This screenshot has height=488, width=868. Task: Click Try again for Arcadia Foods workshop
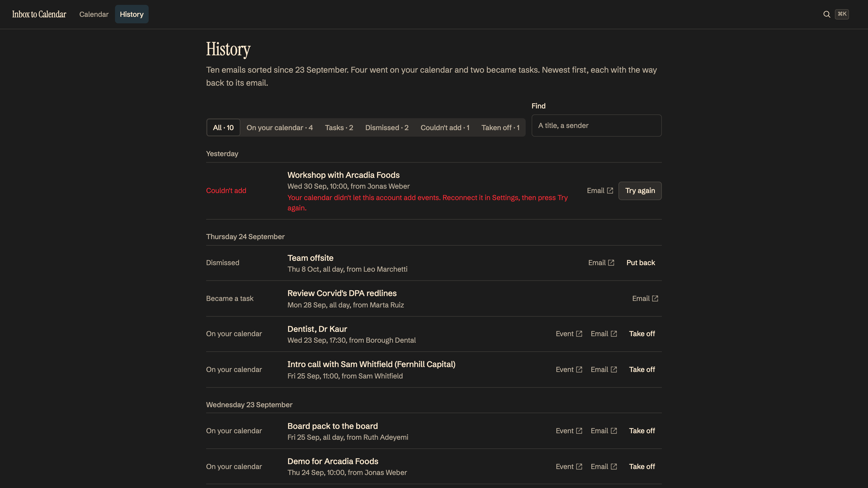(640, 191)
